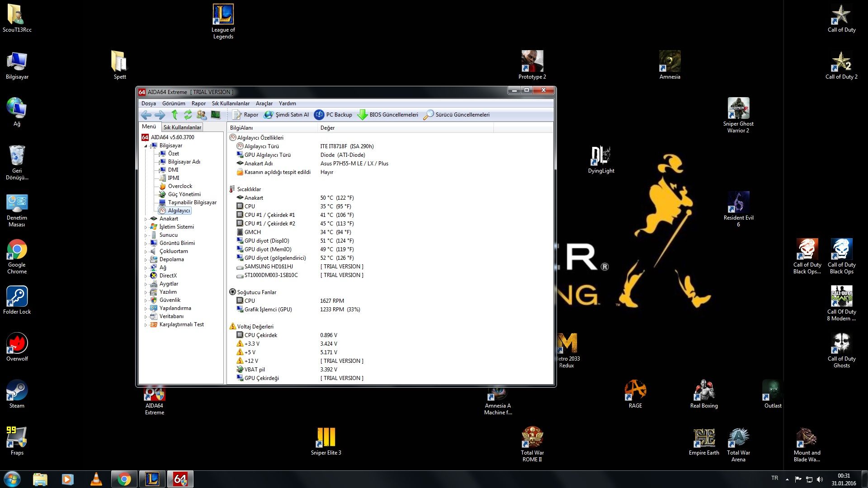Viewport: 868px width, 488px height.
Task: Click BIOS Güncellemeleri toolbar button
Action: point(388,115)
